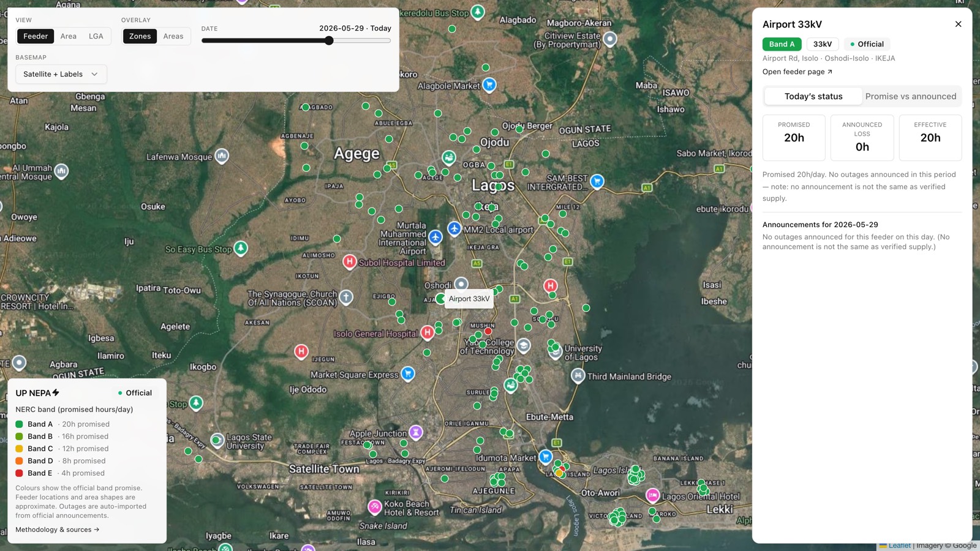
Task: Switch view to Area
Action: click(69, 36)
